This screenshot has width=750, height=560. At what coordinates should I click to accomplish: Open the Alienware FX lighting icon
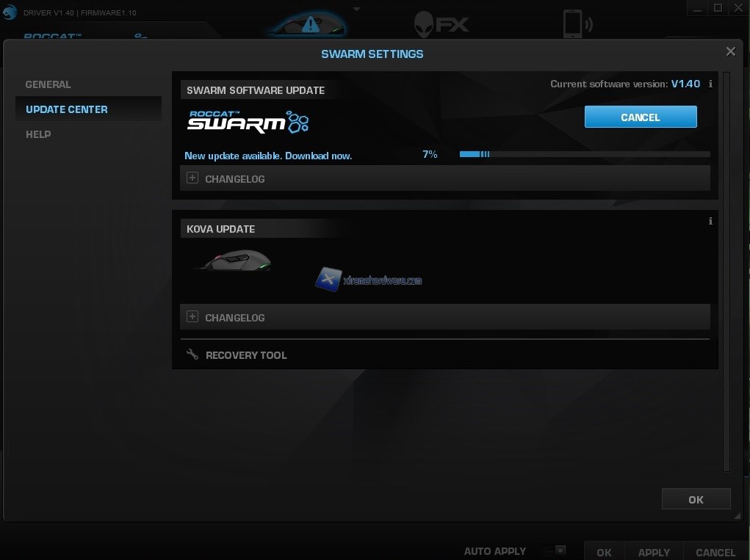tap(441, 24)
